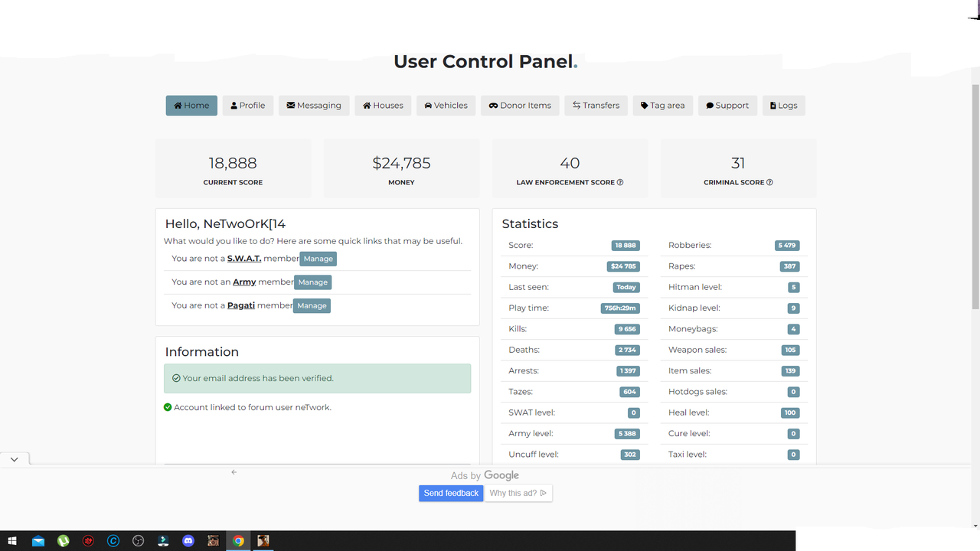Click the email verified notice
Image resolution: width=980 pixels, height=551 pixels.
click(x=317, y=378)
